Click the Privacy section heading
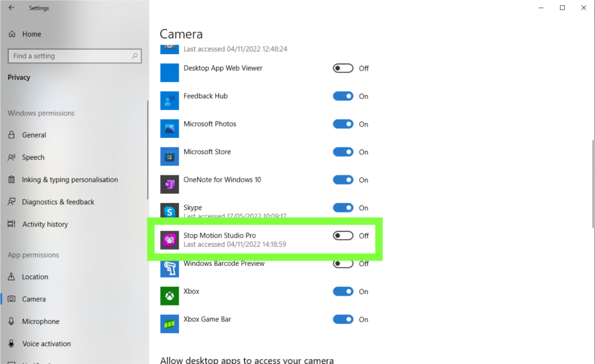 coord(19,77)
